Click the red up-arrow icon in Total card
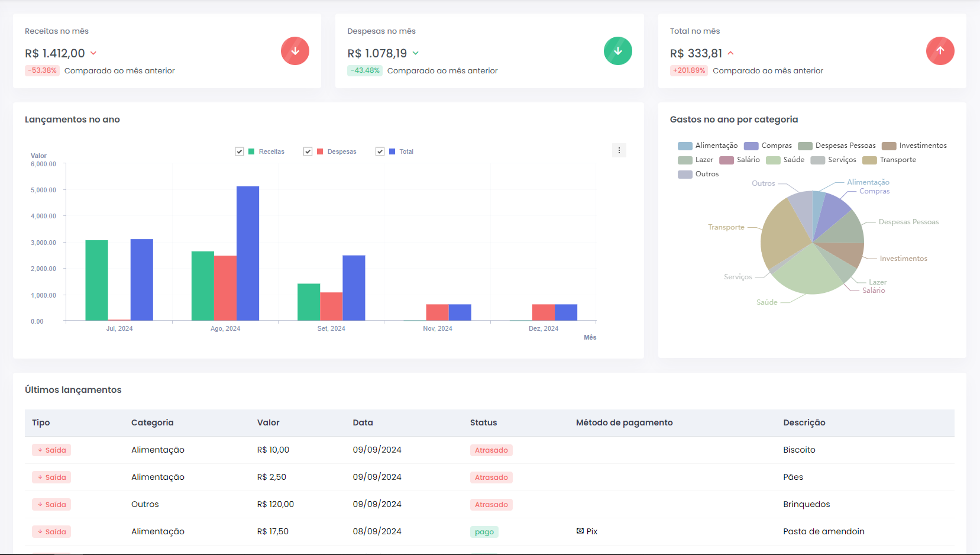This screenshot has width=980, height=555. pyautogui.click(x=940, y=51)
